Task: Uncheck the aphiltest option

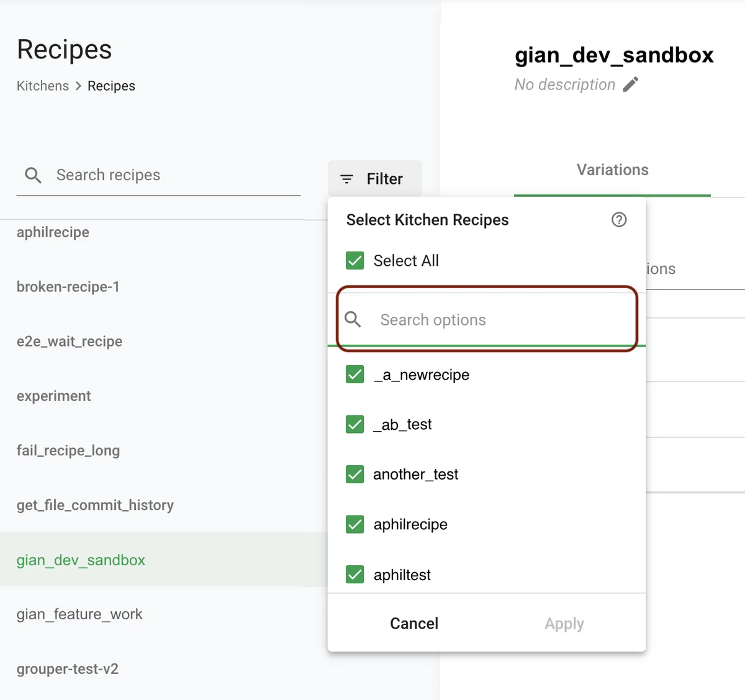Action: (355, 575)
